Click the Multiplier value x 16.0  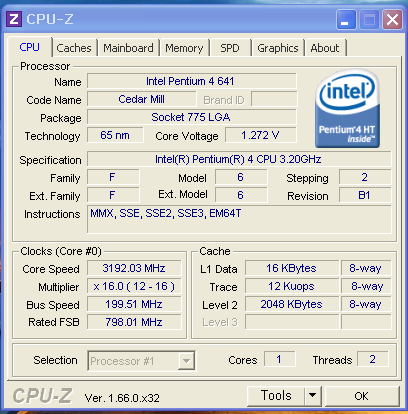pyautogui.click(x=134, y=286)
